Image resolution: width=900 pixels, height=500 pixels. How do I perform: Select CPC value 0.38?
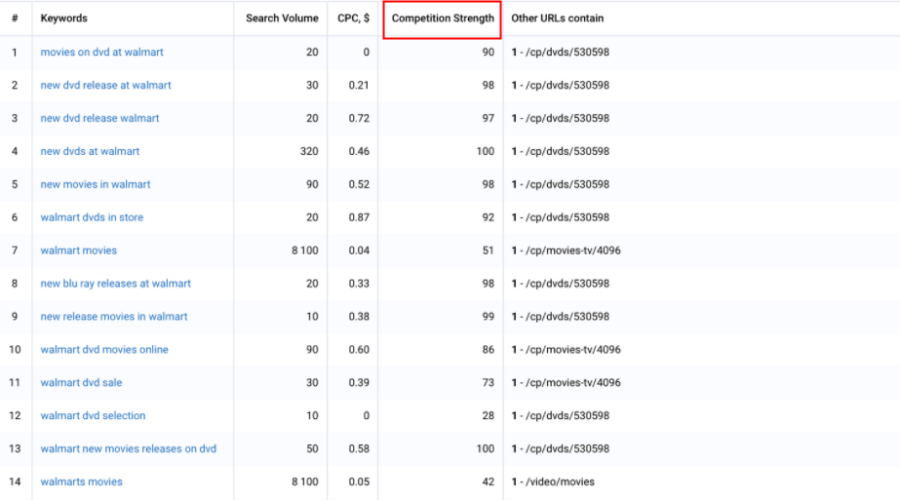pyautogui.click(x=359, y=317)
